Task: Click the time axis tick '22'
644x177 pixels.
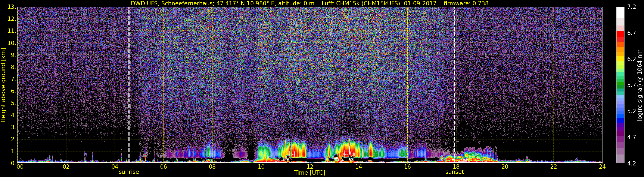Action: coord(554,167)
